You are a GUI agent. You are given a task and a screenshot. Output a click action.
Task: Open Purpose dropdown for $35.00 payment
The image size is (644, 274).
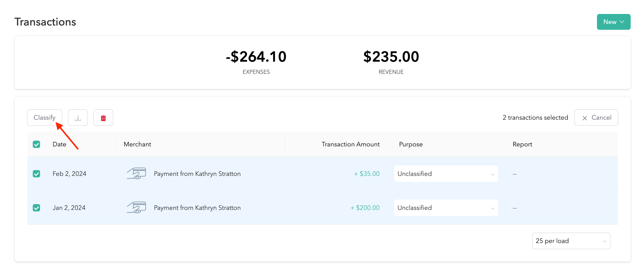446,174
